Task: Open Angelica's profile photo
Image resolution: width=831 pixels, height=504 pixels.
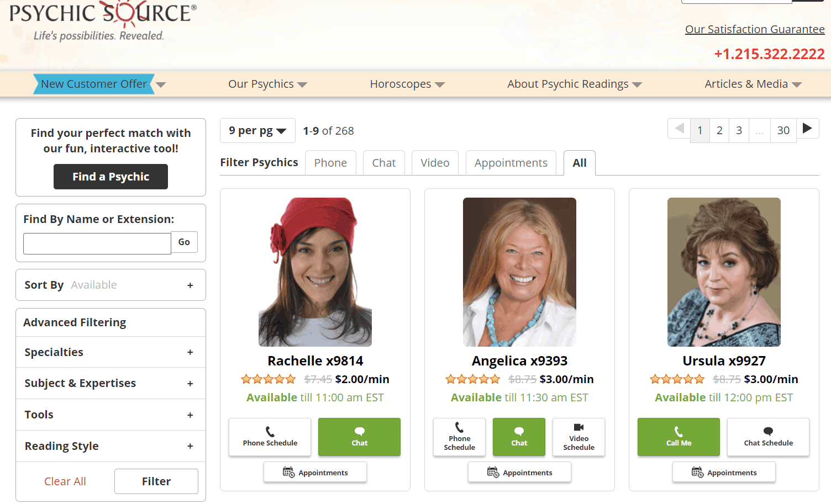Action: pos(519,272)
